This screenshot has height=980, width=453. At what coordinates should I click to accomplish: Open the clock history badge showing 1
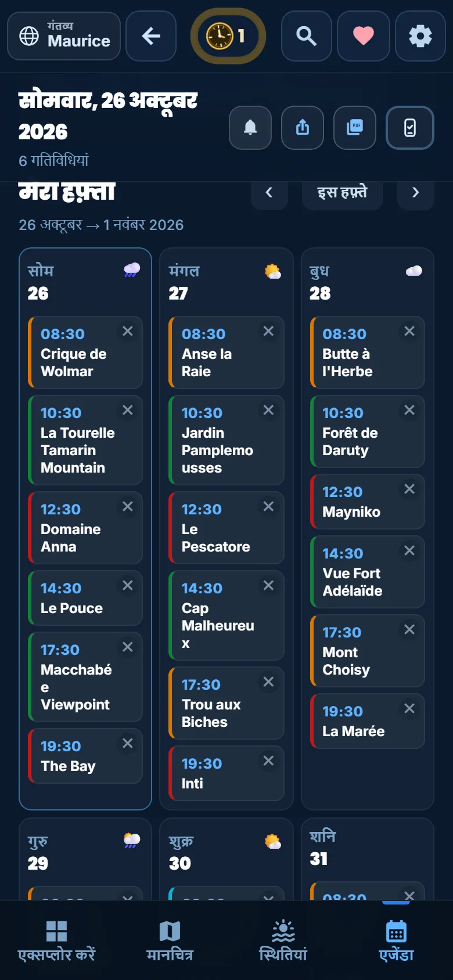(228, 36)
